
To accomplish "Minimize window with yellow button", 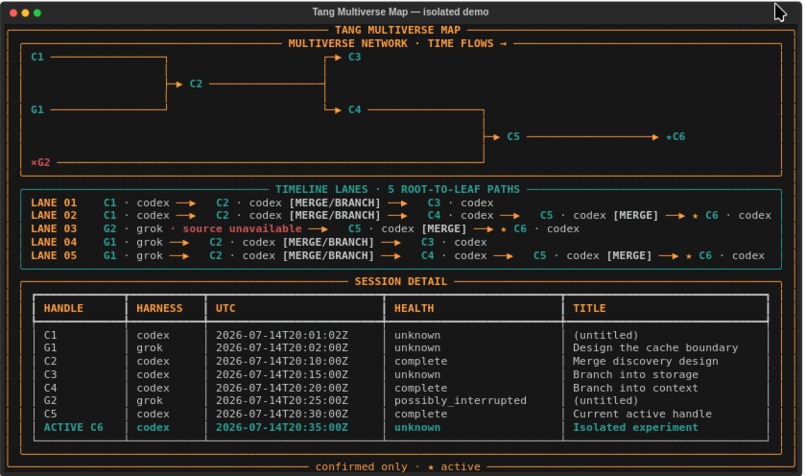I will 25,13.
